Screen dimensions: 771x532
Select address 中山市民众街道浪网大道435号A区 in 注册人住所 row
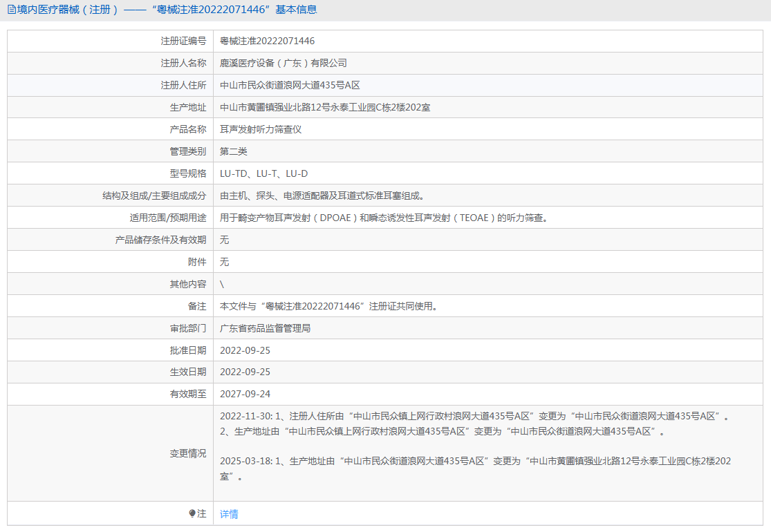[x=290, y=85]
